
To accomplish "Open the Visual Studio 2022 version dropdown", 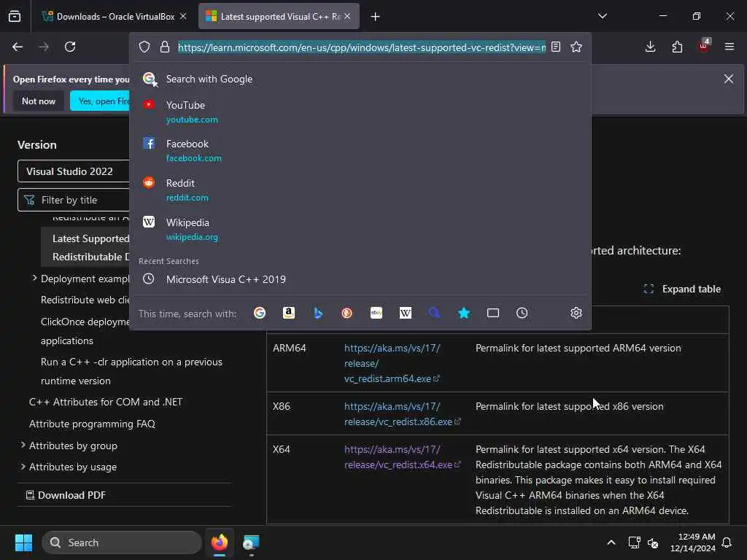I will (x=74, y=171).
